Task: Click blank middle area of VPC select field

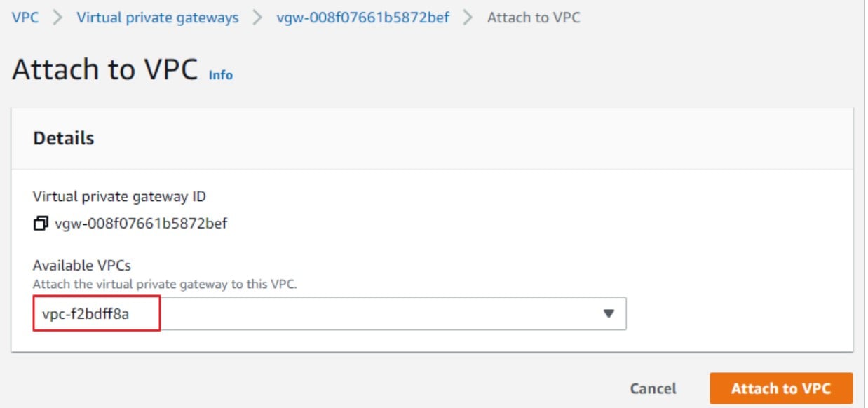Action: coord(379,314)
